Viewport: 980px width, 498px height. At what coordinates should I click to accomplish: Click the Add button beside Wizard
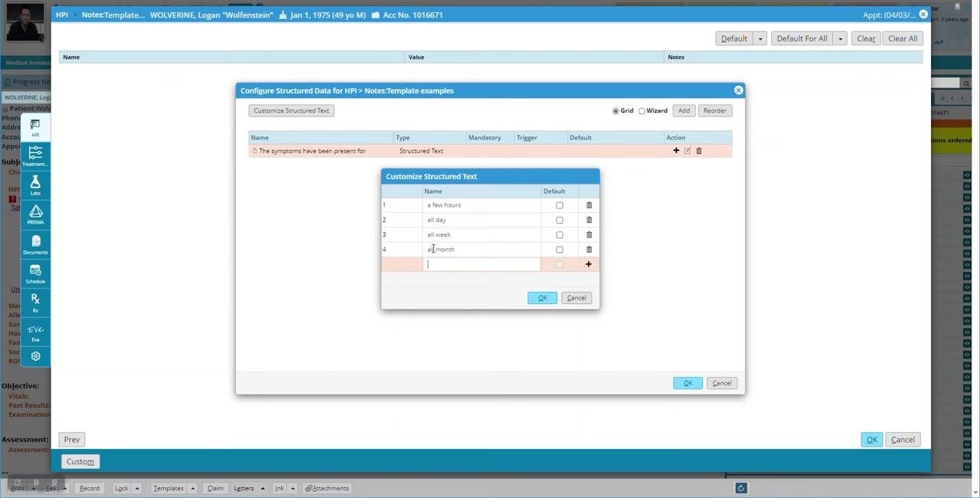pos(684,111)
